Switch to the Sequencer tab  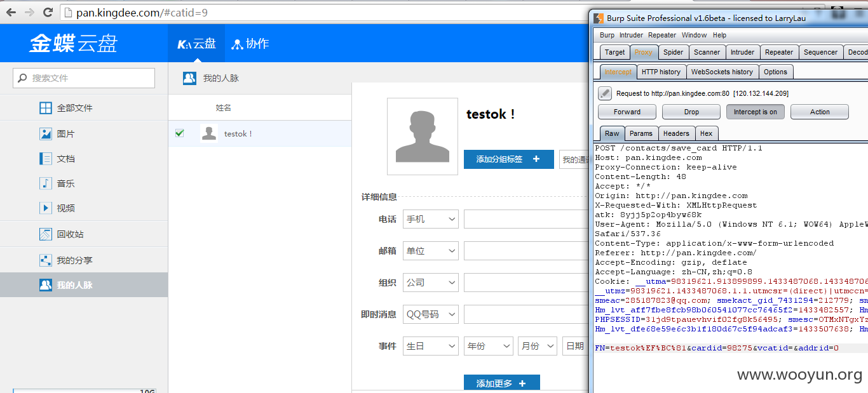click(820, 52)
